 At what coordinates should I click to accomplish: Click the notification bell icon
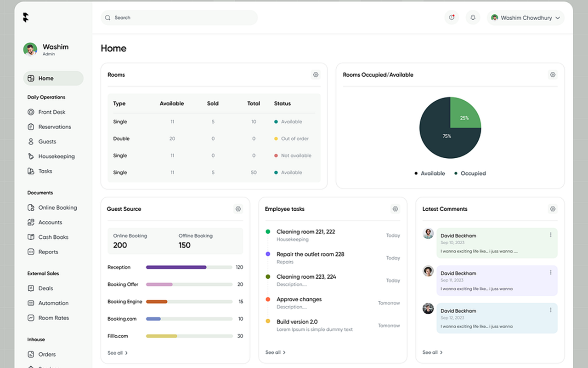point(473,17)
